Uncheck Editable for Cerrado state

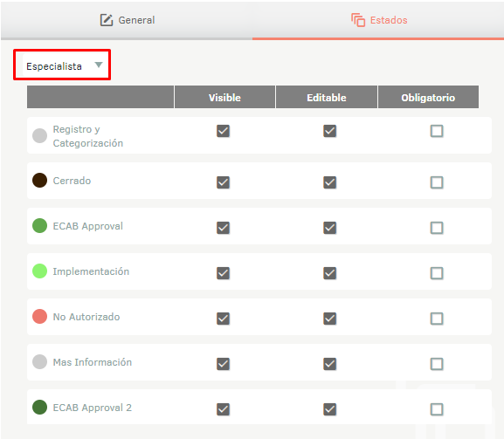pos(330,182)
